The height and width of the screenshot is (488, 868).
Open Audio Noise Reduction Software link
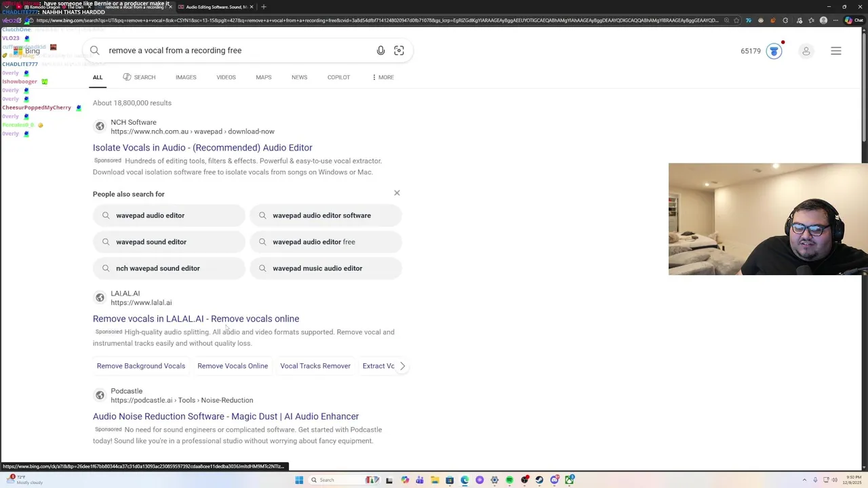tap(226, 416)
